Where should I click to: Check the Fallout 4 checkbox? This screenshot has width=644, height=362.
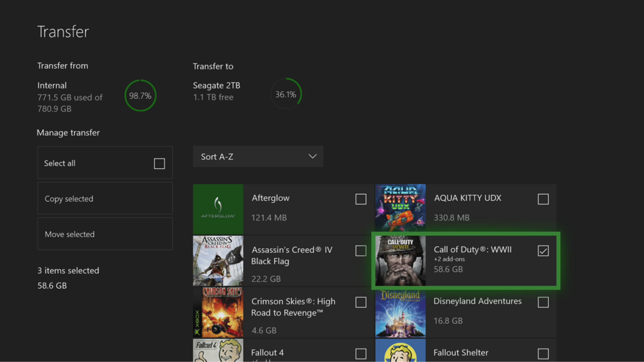click(x=361, y=354)
